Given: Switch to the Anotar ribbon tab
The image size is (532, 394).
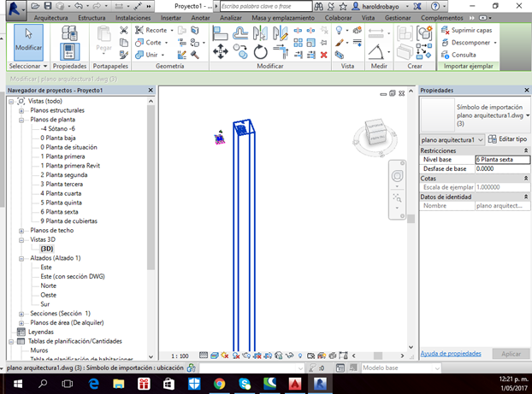Looking at the screenshot, I should pos(200,18).
